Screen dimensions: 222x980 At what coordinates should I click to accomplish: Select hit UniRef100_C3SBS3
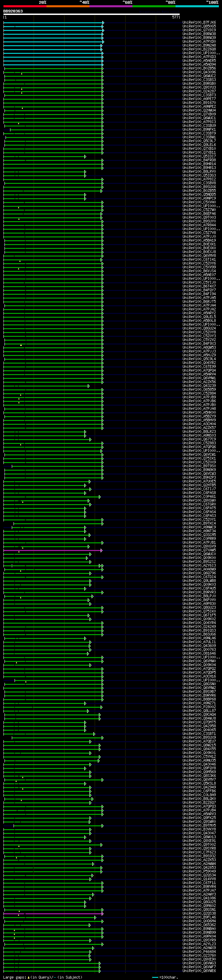point(199,80)
